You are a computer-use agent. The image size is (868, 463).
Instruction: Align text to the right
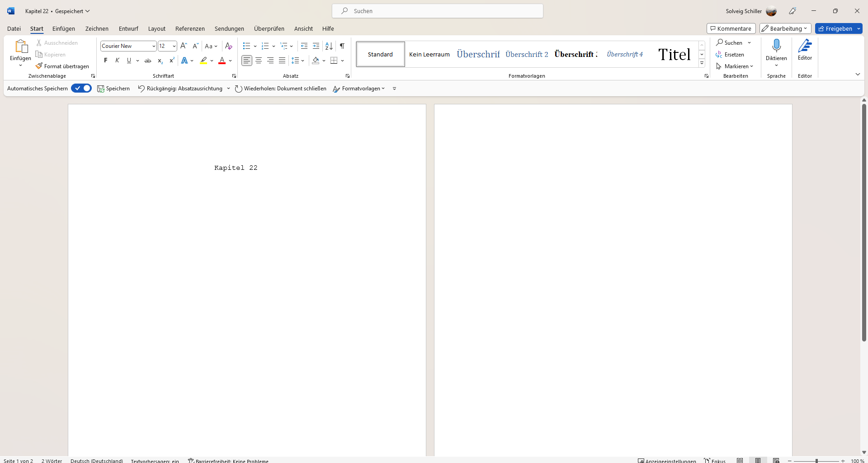pos(270,61)
